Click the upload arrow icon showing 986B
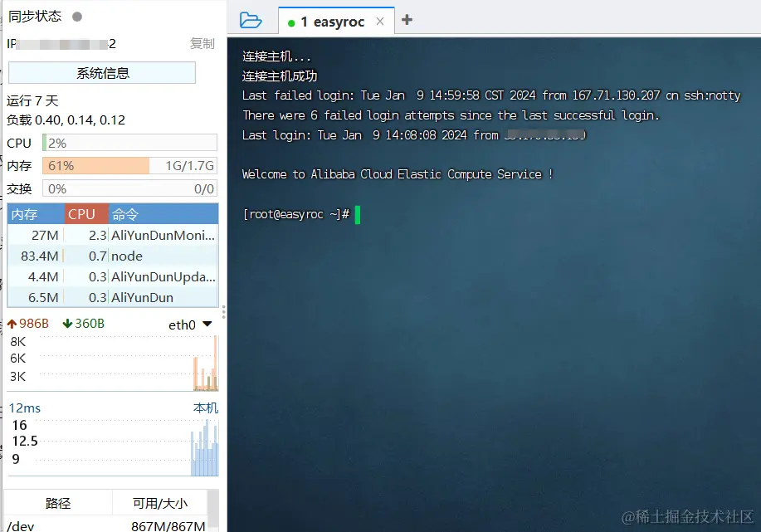This screenshot has height=532, width=761. (12, 324)
